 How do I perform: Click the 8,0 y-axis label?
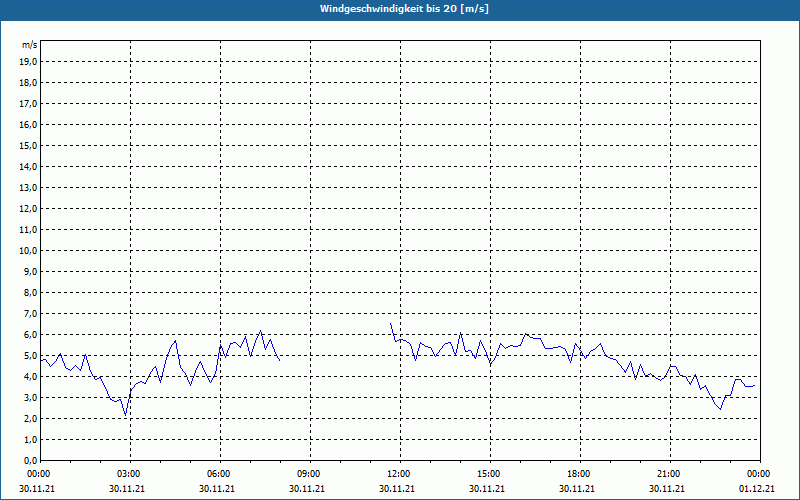tap(31, 293)
